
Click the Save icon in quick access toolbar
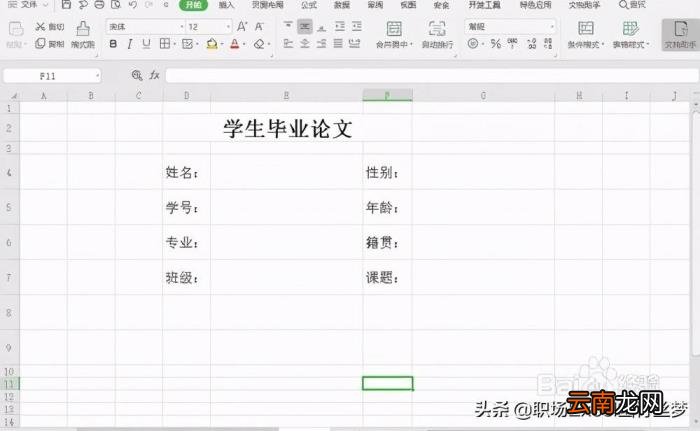coord(66,4)
